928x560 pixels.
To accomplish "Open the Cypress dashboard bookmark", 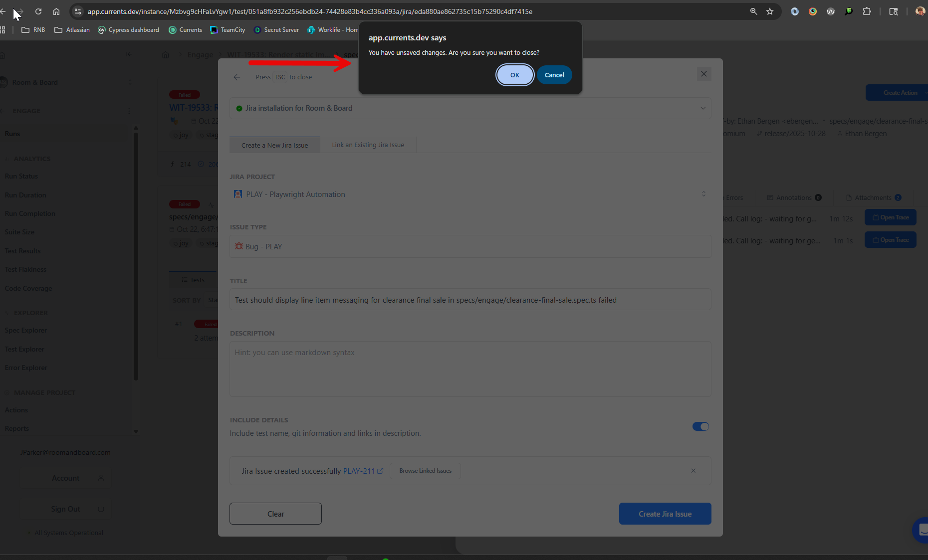I will (129, 30).
